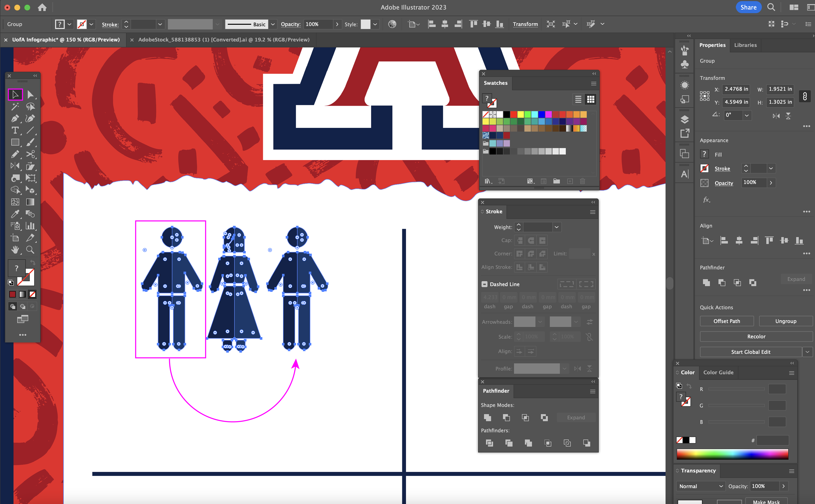Image resolution: width=815 pixels, height=504 pixels.
Task: Pick the yellow swatch in Swatches panel
Action: (x=520, y=115)
